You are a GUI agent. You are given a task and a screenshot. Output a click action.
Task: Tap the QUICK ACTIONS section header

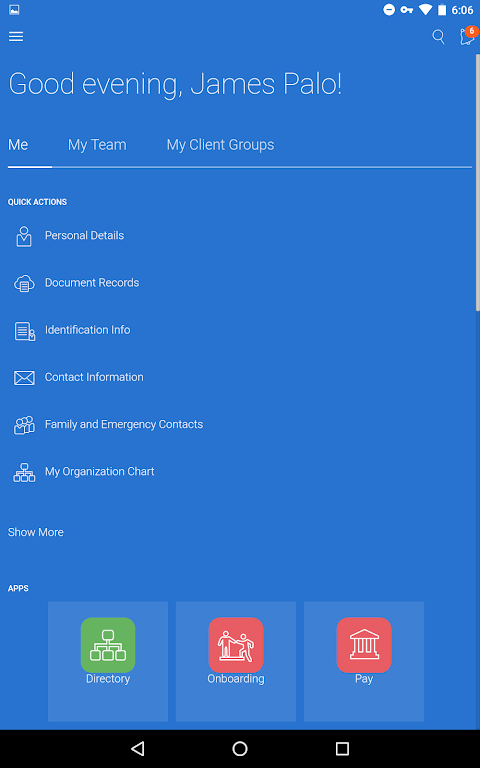(x=37, y=202)
